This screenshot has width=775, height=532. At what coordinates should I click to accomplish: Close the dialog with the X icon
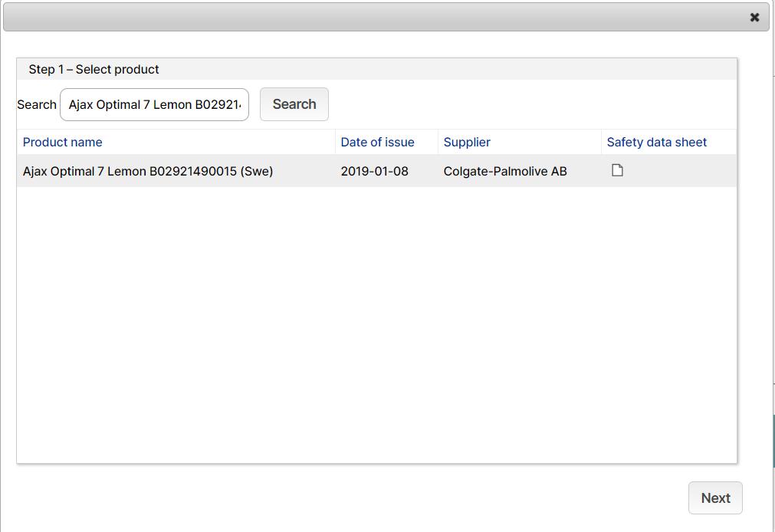[x=754, y=18]
